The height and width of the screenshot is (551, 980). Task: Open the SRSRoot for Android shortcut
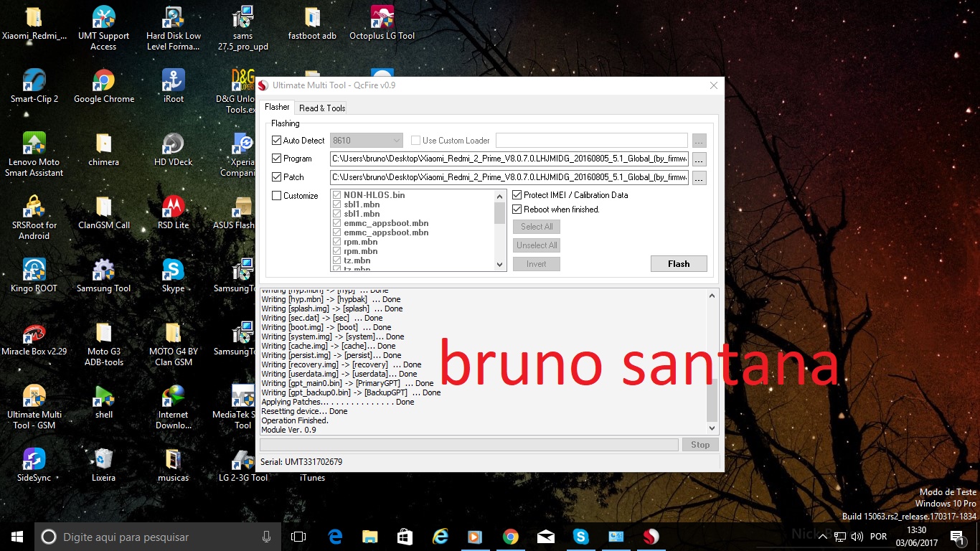[x=34, y=217]
